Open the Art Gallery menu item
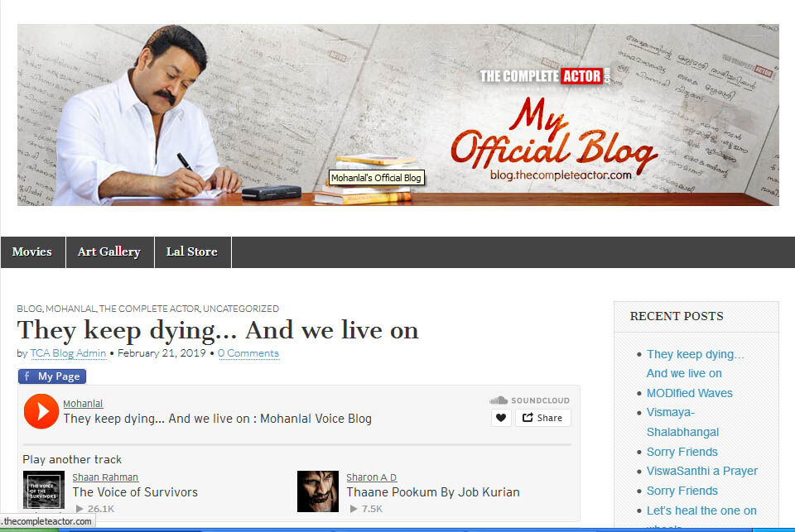The height and width of the screenshot is (532, 795). tap(109, 252)
